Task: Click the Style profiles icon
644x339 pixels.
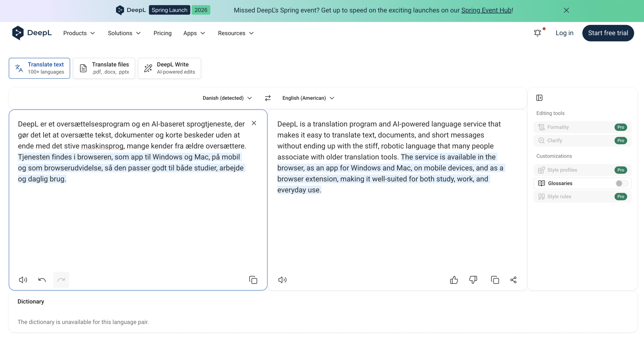Action: click(x=541, y=170)
